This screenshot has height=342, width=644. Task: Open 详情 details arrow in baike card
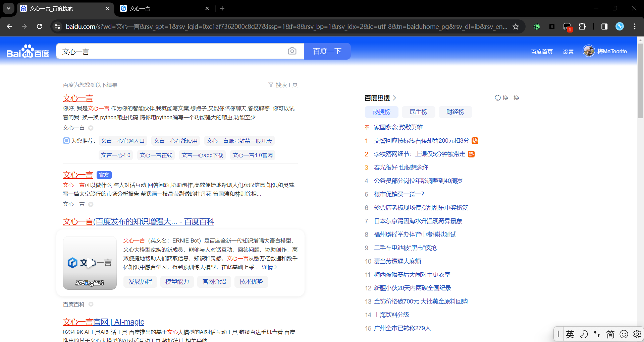(x=269, y=267)
